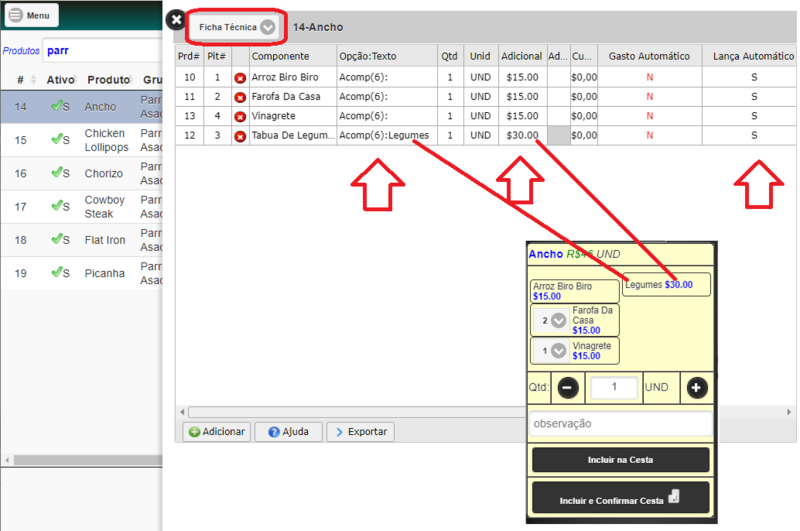Select Legumes $30.00 option in popup
The width and height of the screenshot is (800, 531).
(666, 285)
